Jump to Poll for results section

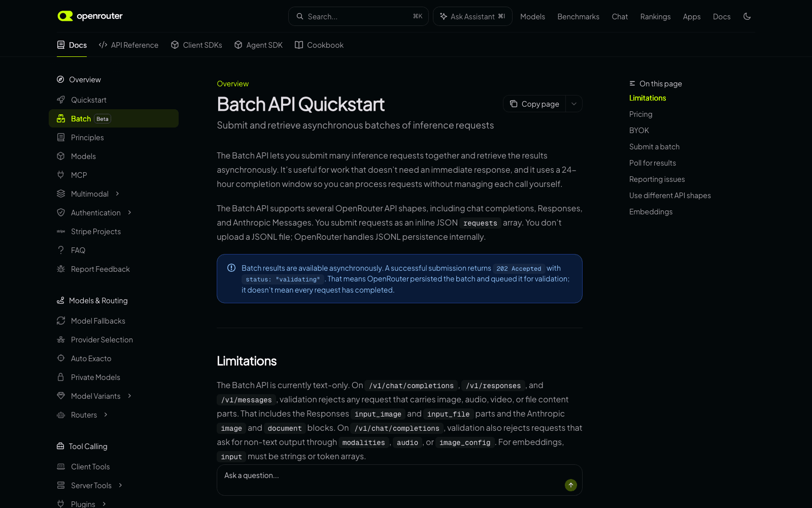[x=653, y=163]
